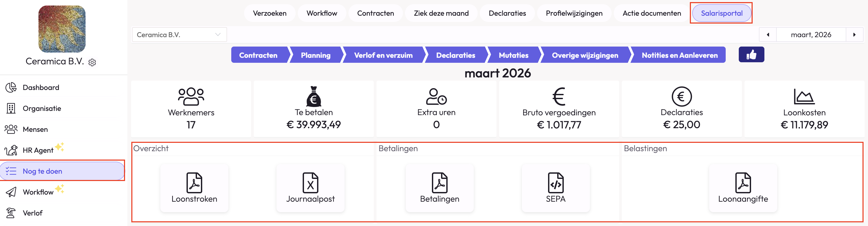Expand the Ceramica B.V. company dropdown

(x=179, y=35)
